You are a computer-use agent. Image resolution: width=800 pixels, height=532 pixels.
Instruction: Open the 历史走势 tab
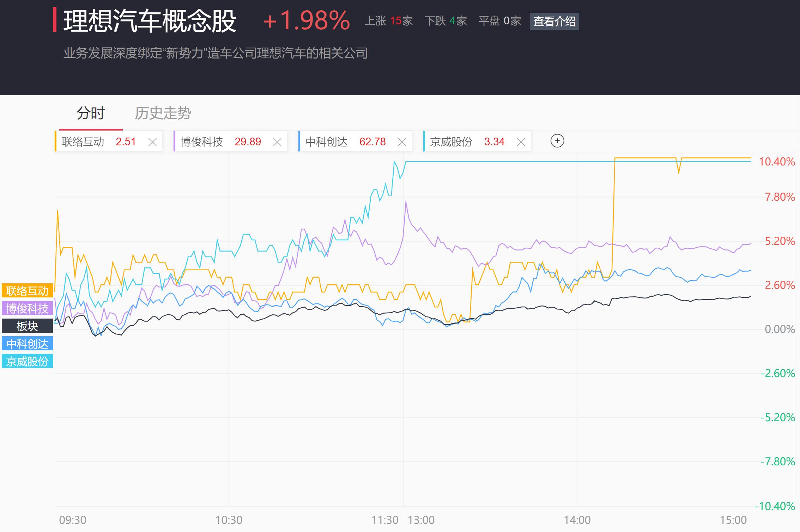(163, 113)
